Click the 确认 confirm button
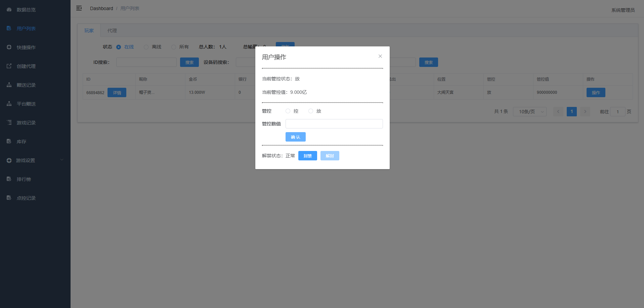Screen dimensions: 644x308 (x=295, y=137)
